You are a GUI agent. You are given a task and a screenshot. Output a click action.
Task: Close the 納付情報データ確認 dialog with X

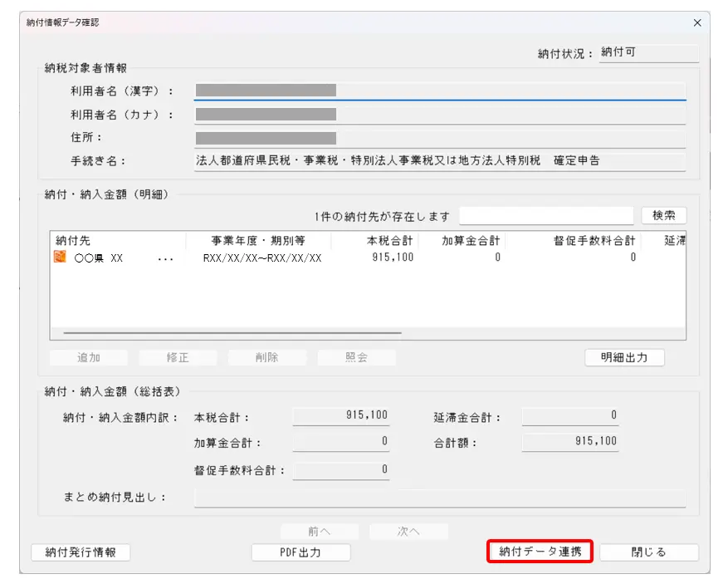pos(697,22)
